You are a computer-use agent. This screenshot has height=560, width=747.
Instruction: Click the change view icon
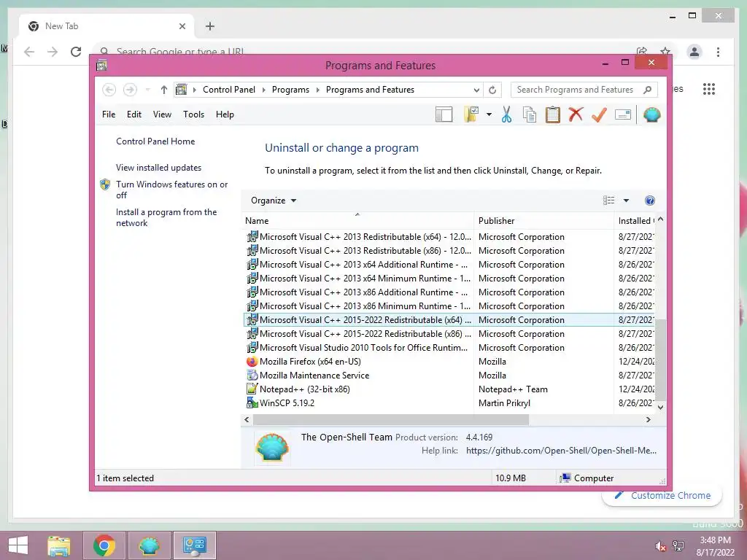(x=608, y=201)
